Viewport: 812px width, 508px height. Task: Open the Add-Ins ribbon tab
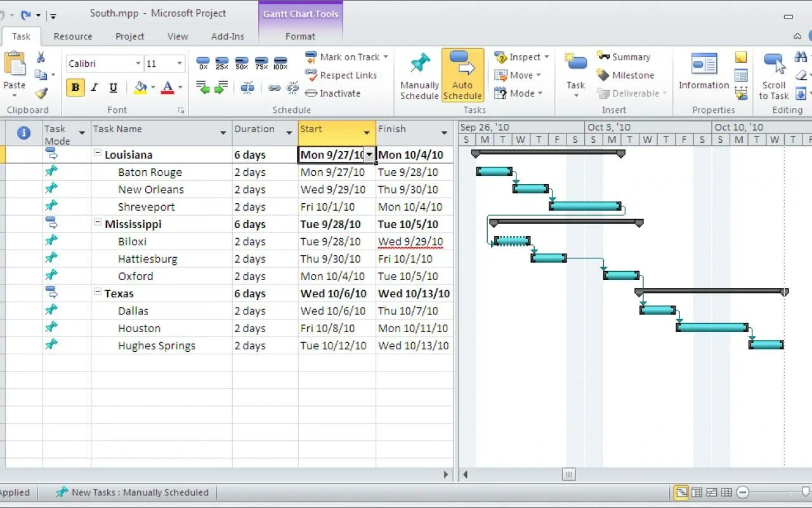click(228, 36)
